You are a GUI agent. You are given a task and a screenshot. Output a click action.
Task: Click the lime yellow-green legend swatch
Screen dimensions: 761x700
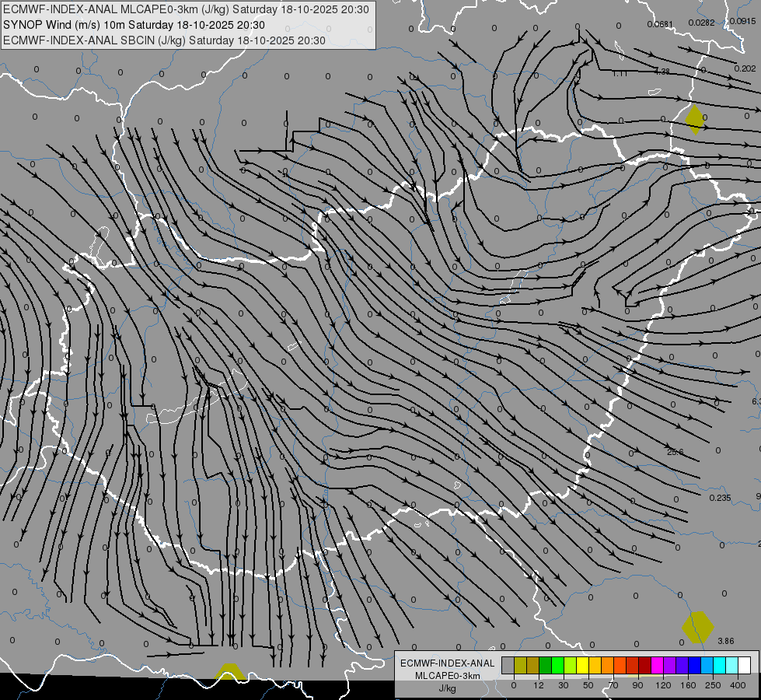(571, 665)
